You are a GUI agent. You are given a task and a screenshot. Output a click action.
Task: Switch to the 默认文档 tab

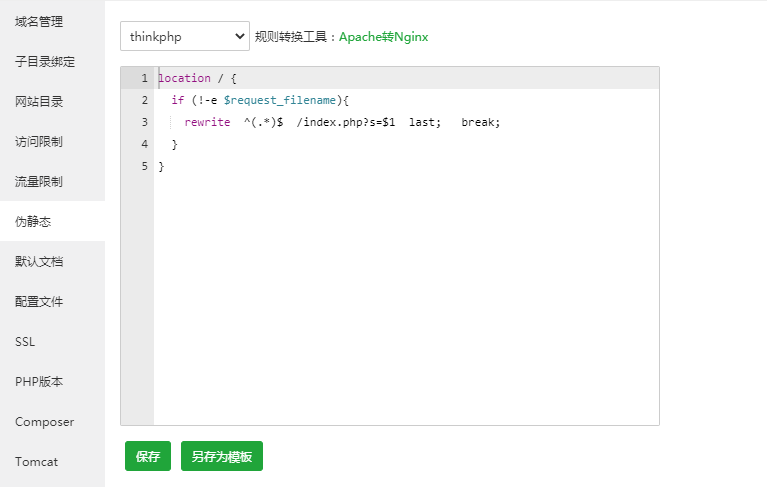tap(39, 261)
